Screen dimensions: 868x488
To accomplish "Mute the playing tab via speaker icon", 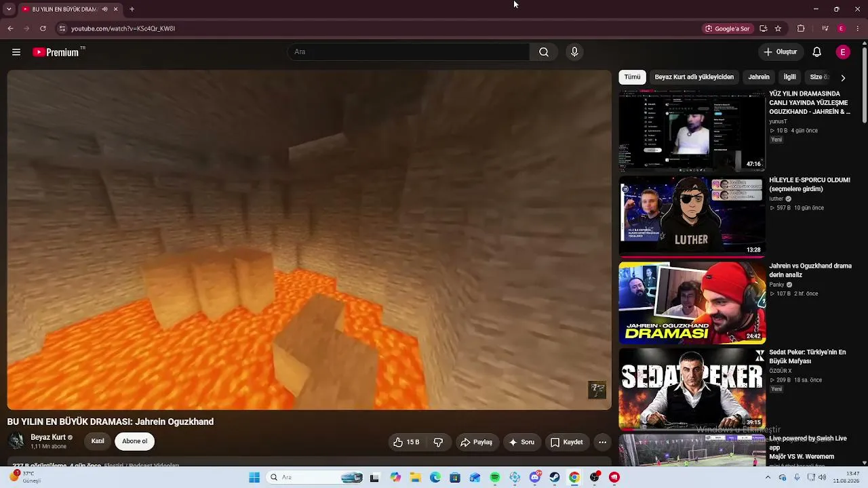I will pyautogui.click(x=104, y=9).
